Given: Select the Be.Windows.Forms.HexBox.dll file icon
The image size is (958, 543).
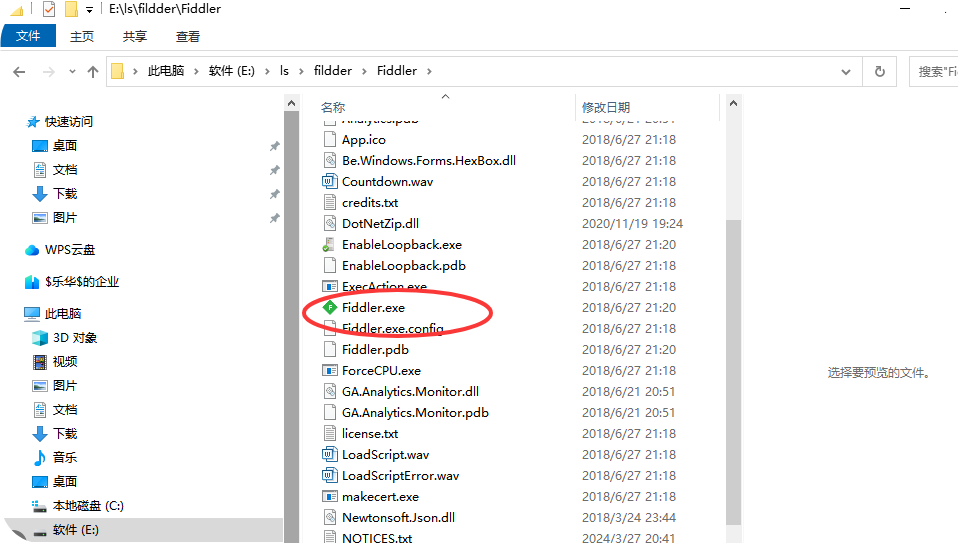Looking at the screenshot, I should pos(330,161).
